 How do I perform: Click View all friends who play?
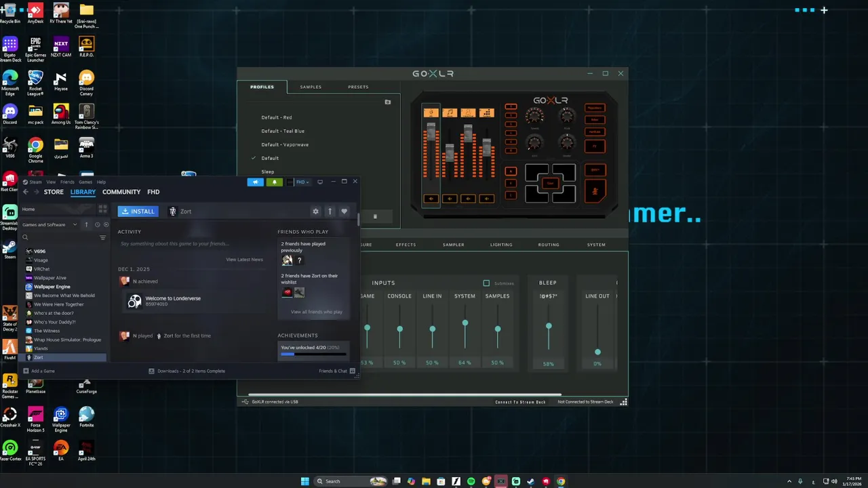317,312
